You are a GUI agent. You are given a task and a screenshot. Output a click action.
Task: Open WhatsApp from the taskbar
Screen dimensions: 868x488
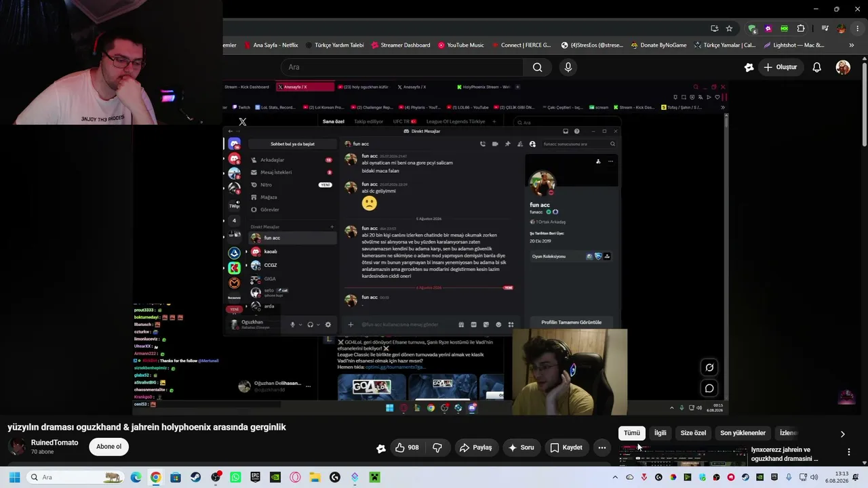(x=235, y=477)
